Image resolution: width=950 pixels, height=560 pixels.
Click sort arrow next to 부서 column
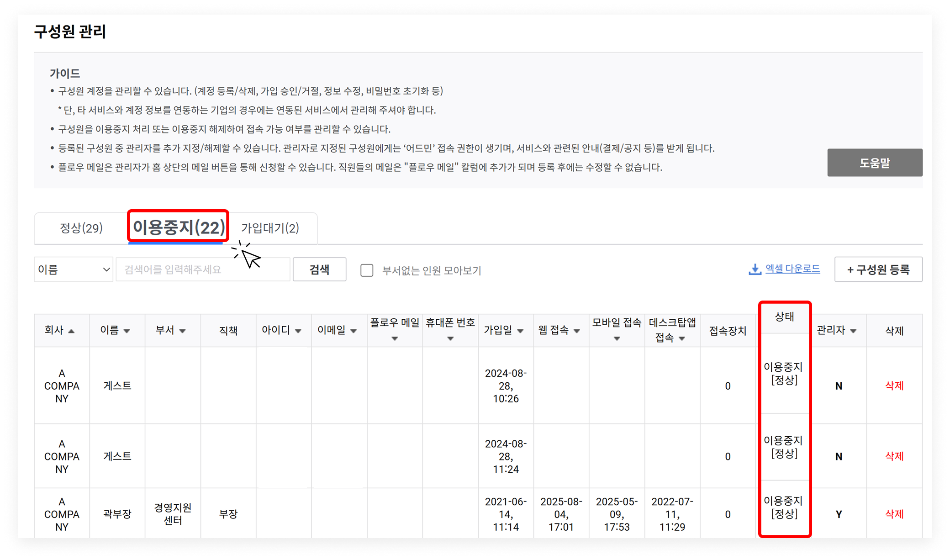[182, 331]
